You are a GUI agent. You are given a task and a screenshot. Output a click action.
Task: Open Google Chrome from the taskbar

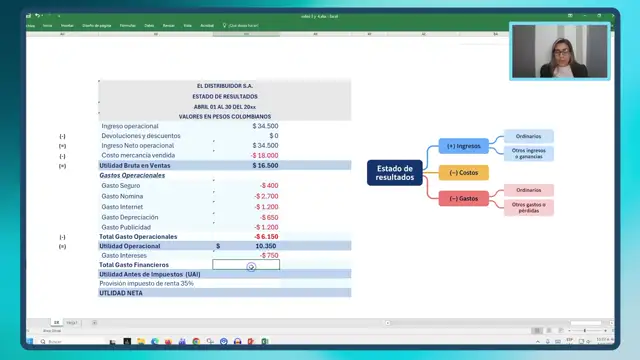196,341
